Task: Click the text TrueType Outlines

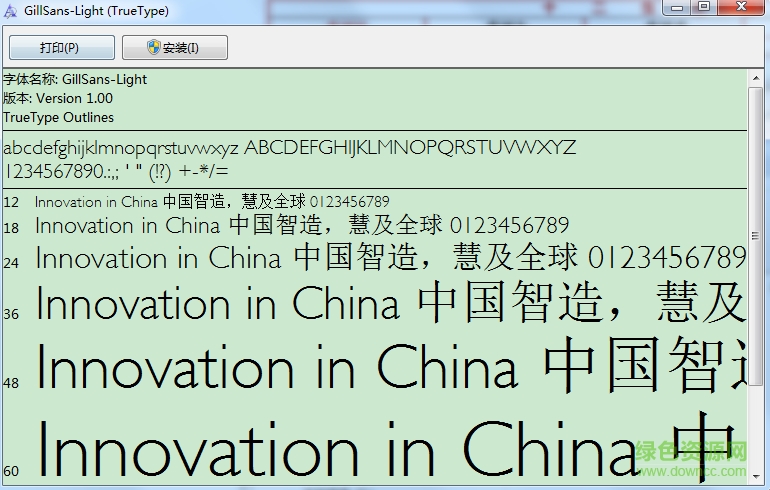Action: tap(58, 117)
